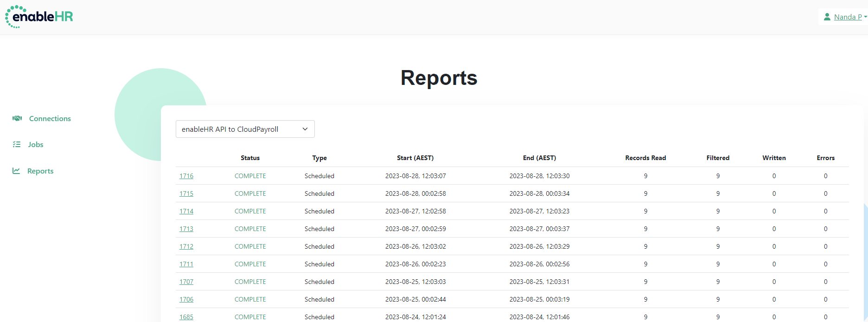Viewport: 868px width, 322px height.
Task: Click the Status column header
Action: click(x=250, y=158)
